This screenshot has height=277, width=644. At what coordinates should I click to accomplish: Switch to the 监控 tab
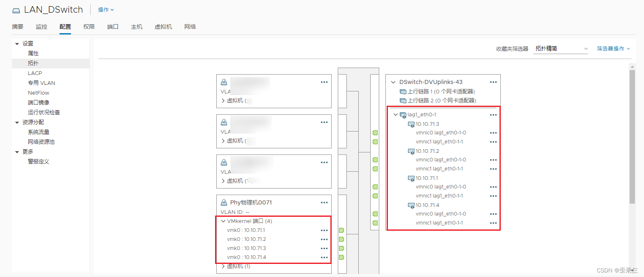click(x=41, y=27)
